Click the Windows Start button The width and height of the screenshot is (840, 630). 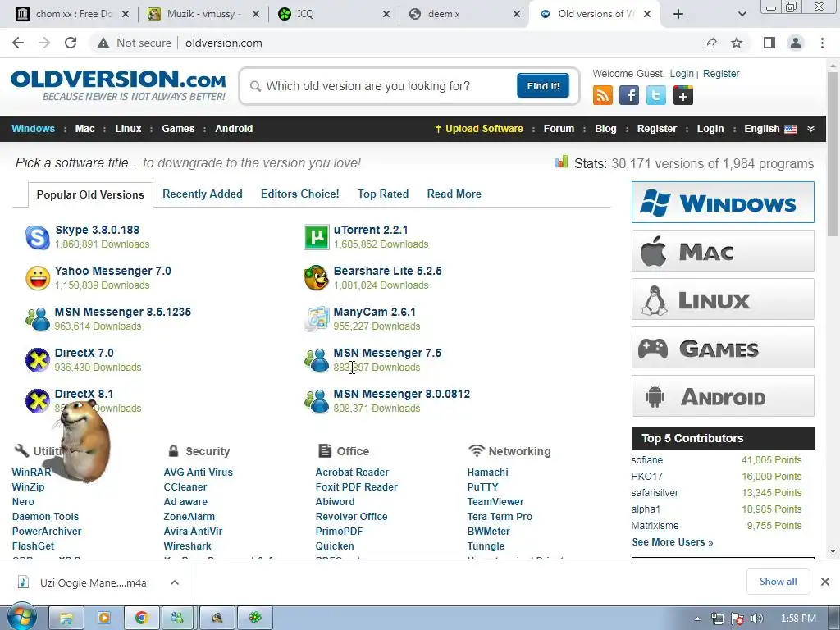point(22,618)
